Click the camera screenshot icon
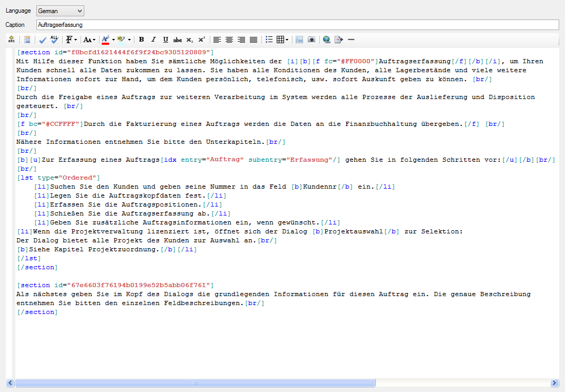 point(311,40)
